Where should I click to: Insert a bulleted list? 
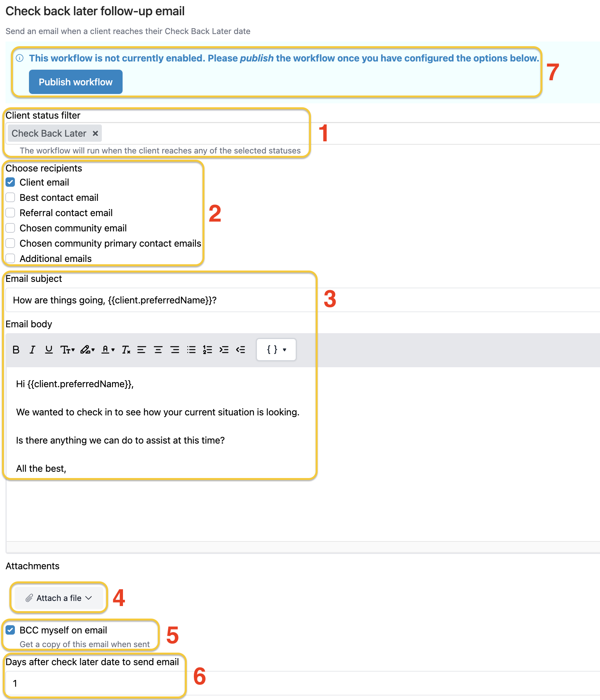(x=191, y=350)
